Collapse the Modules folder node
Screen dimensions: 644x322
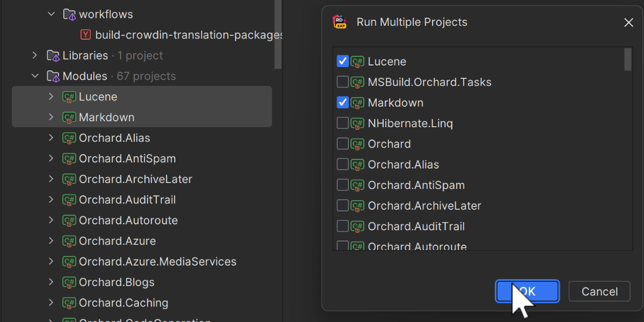35,76
